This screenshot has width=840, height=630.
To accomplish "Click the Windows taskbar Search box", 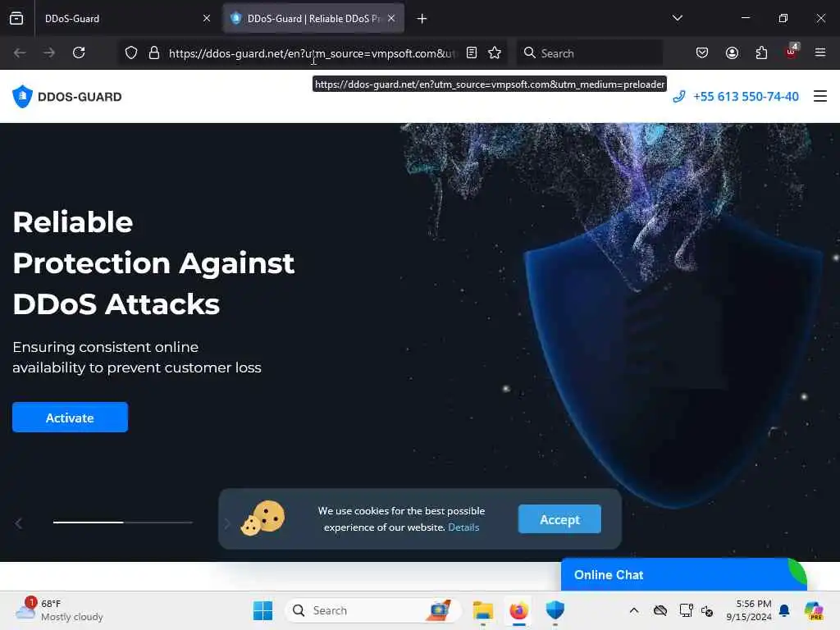I will 373,610.
